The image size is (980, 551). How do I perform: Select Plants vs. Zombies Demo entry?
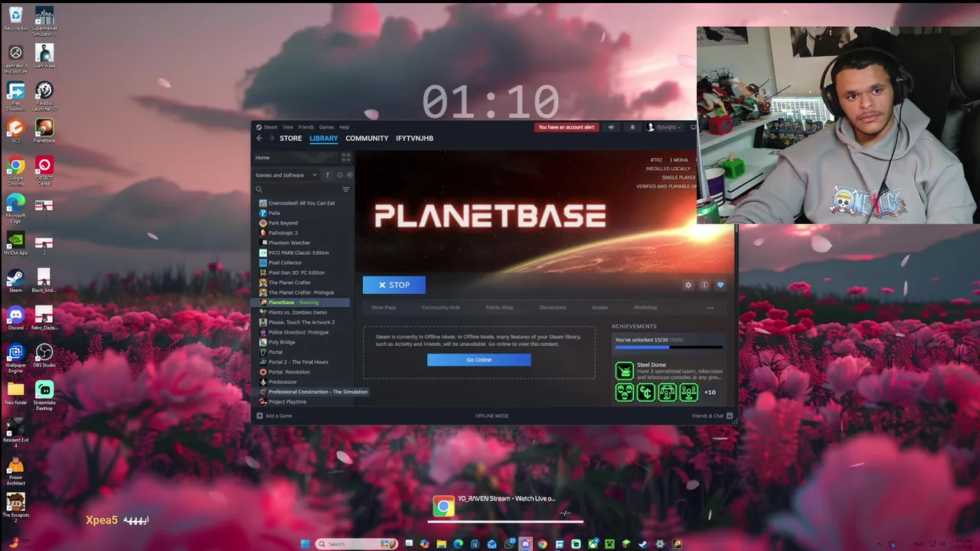click(298, 312)
